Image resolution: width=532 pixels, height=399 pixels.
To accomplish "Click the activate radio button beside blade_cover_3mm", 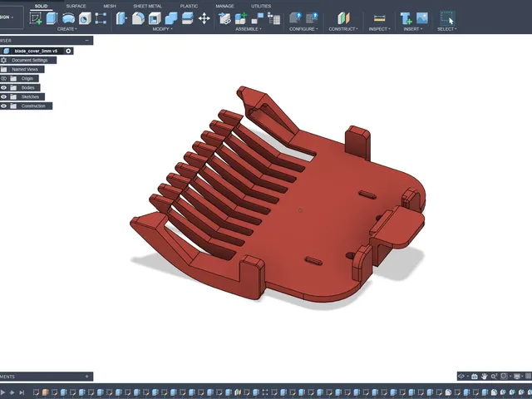I will pos(68,51).
